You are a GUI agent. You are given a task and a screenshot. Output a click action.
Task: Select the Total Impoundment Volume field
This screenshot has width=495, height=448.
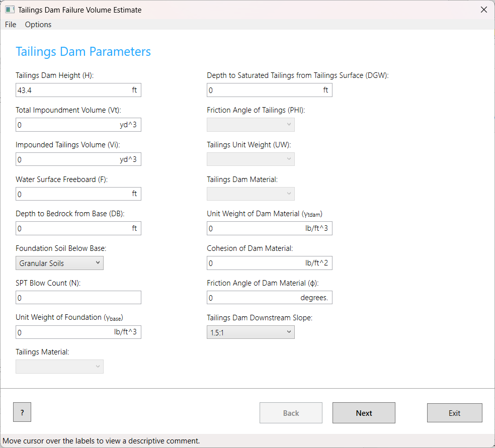(65, 125)
